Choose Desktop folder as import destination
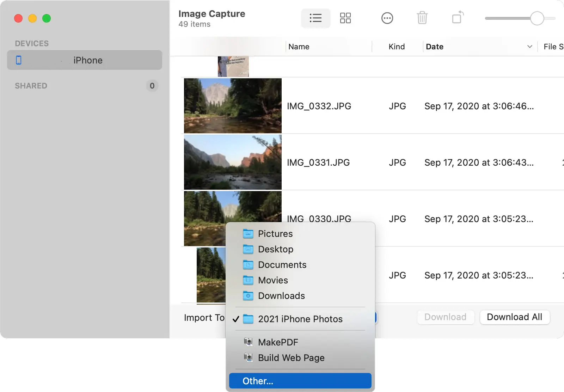 point(300,249)
